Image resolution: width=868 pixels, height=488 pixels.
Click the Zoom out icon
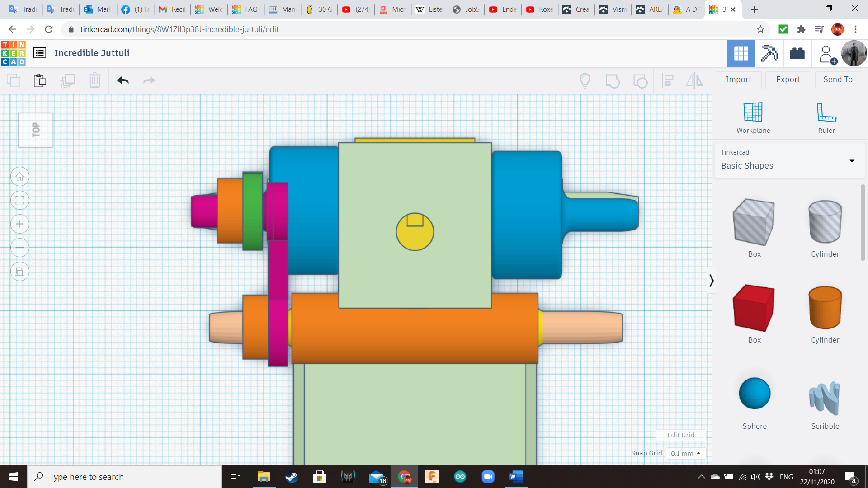tap(20, 248)
